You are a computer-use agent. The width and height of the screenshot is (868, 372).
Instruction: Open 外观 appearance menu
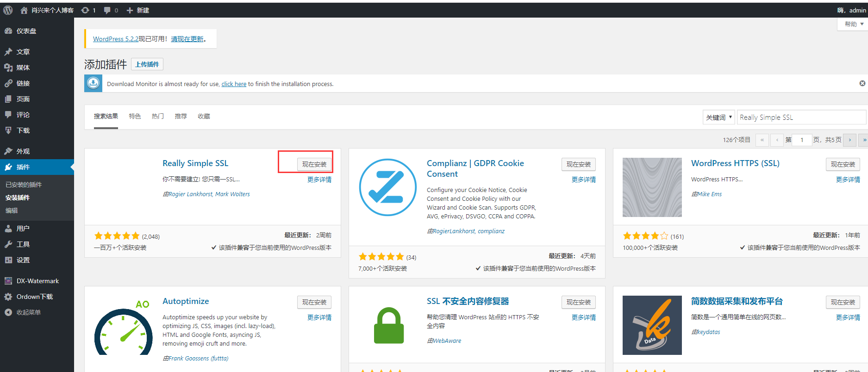(37, 151)
